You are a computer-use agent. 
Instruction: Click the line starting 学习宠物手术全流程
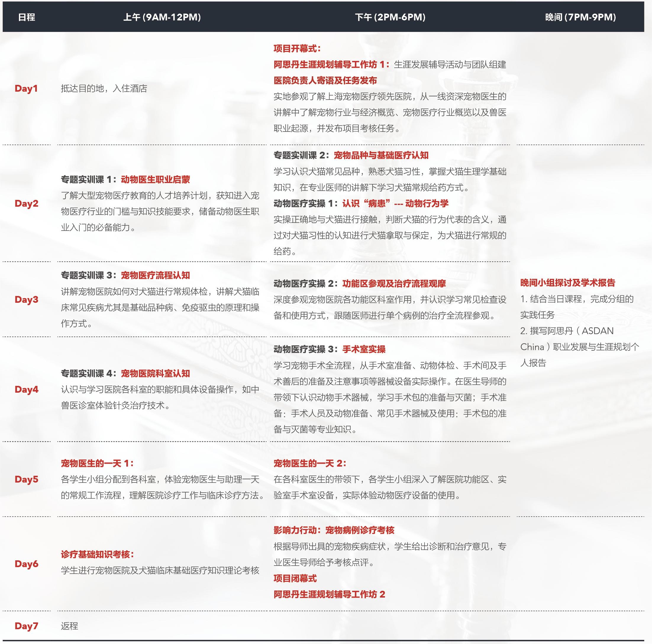click(390, 365)
